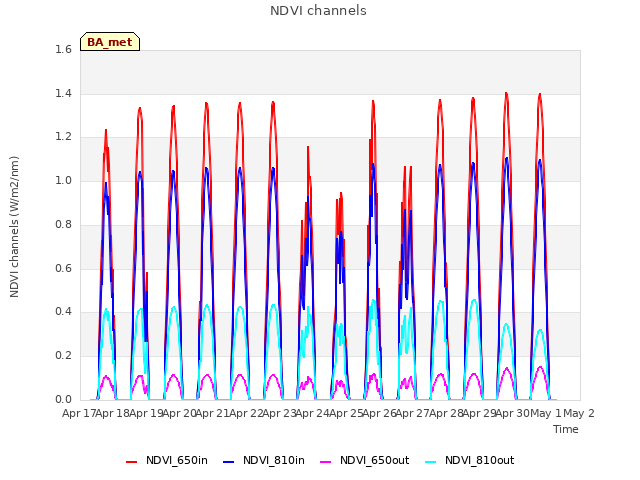Click the 1.4 y-axis tick label
This screenshot has height=480, width=640.
[x=63, y=93]
